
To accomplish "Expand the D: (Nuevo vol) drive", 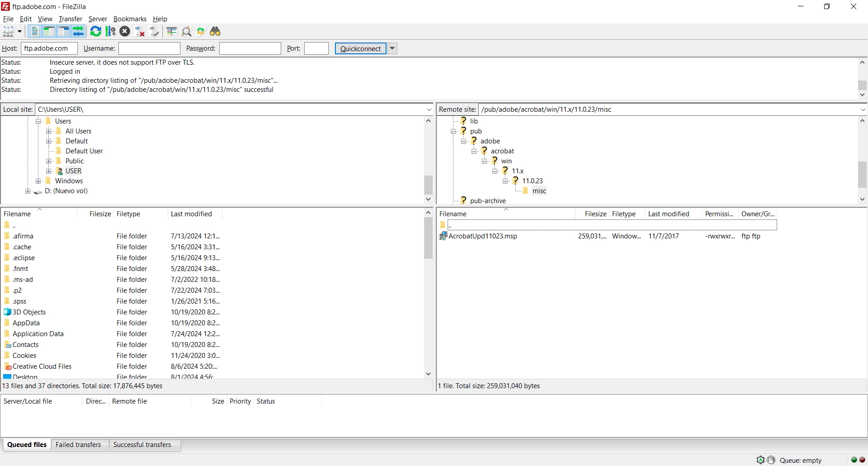I will (x=28, y=191).
